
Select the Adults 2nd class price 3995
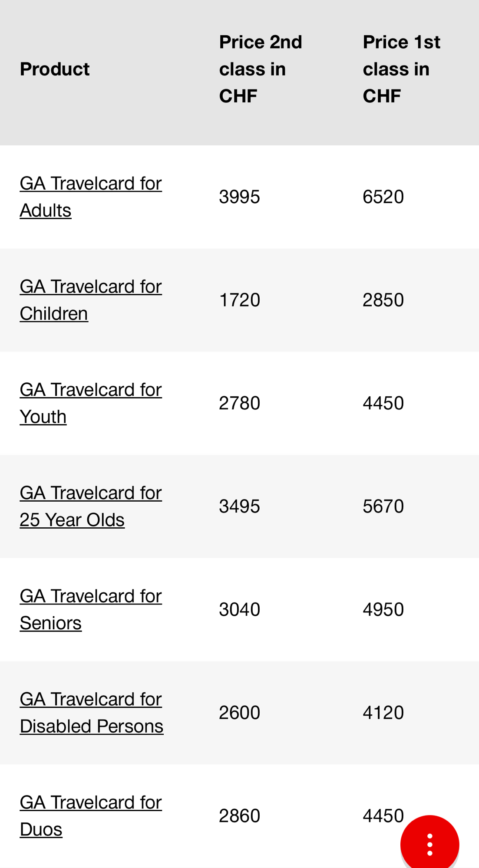point(239,197)
